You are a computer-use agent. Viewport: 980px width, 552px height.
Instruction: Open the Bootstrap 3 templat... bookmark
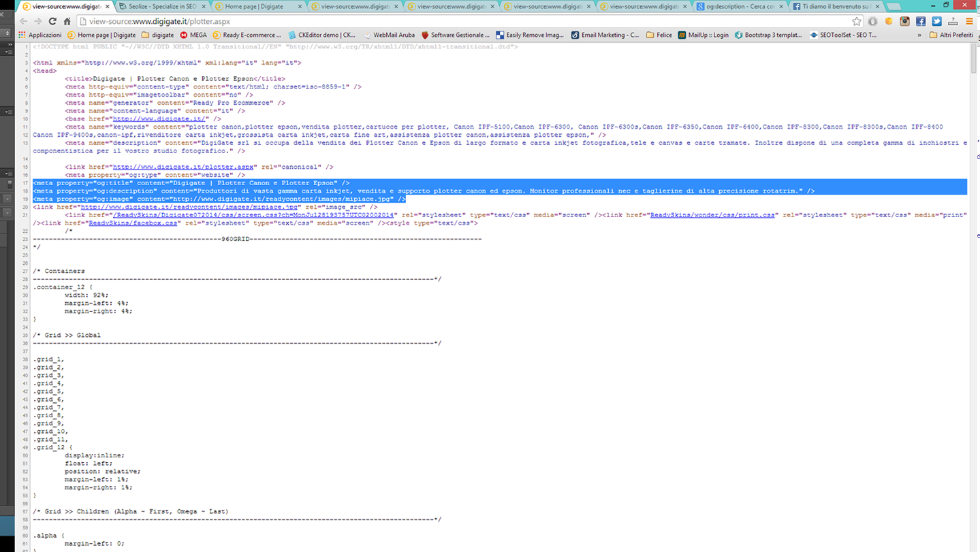pyautogui.click(x=768, y=35)
